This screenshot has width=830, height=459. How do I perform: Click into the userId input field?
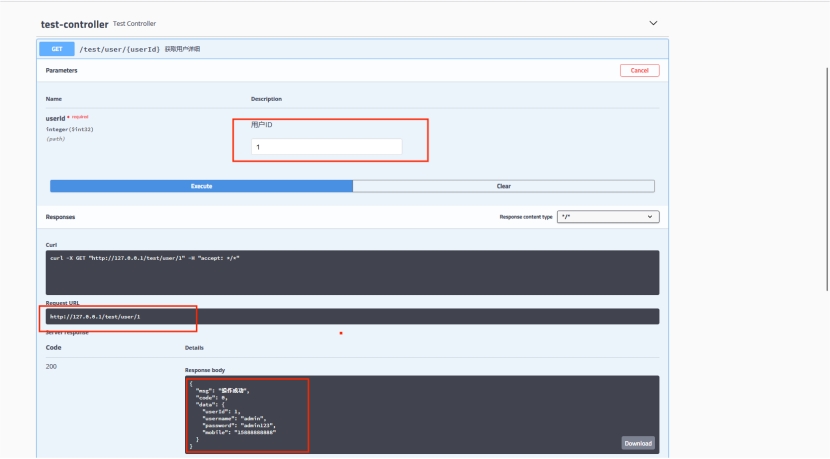pyautogui.click(x=326, y=147)
